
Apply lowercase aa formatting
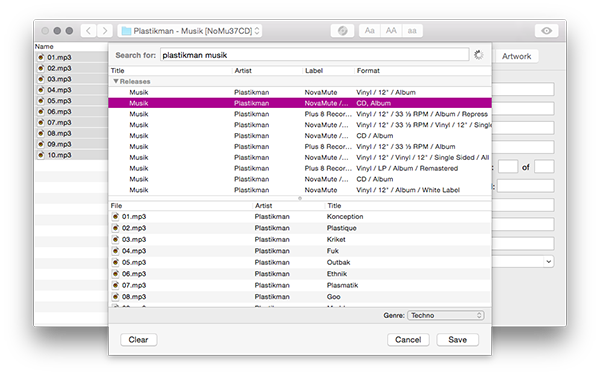[412, 31]
